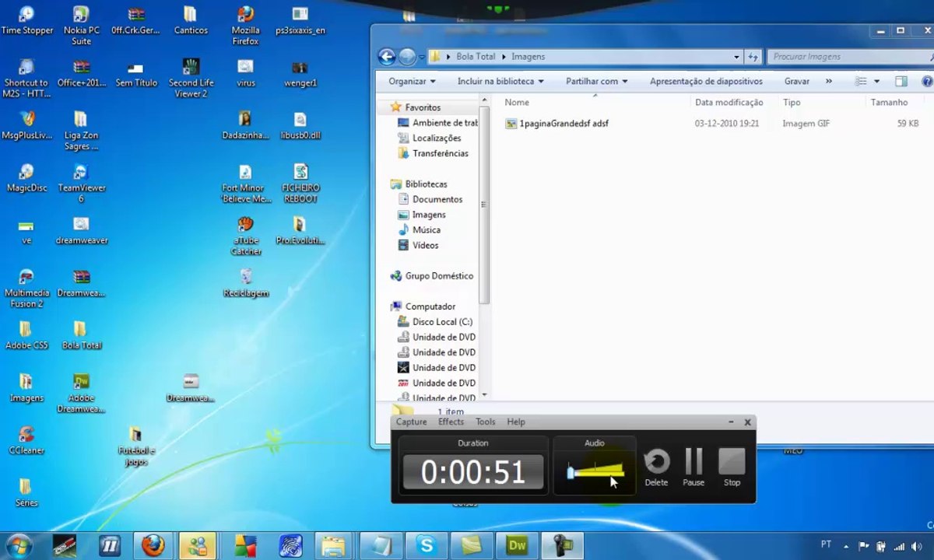
Task: Open the view options dropdown arrow
Action: pyautogui.click(x=877, y=81)
